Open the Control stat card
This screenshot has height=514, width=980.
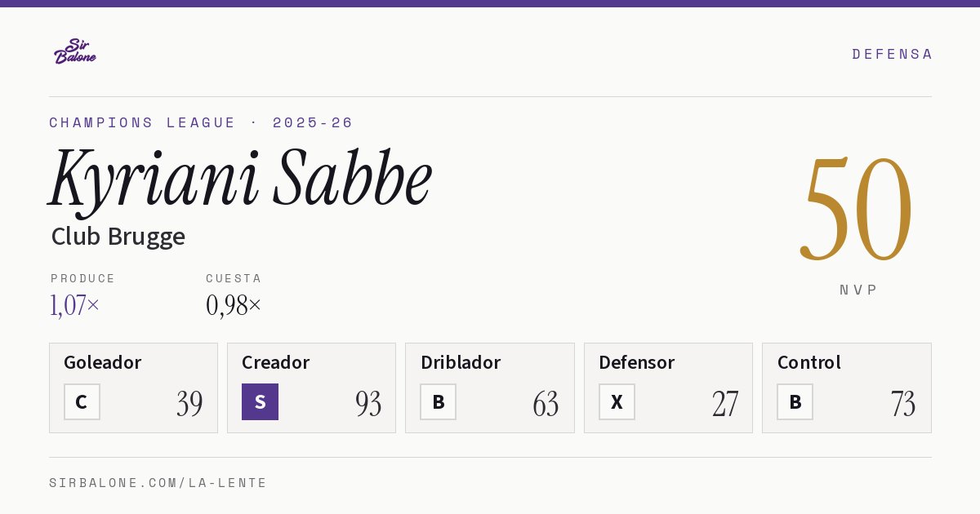pyautogui.click(x=847, y=388)
